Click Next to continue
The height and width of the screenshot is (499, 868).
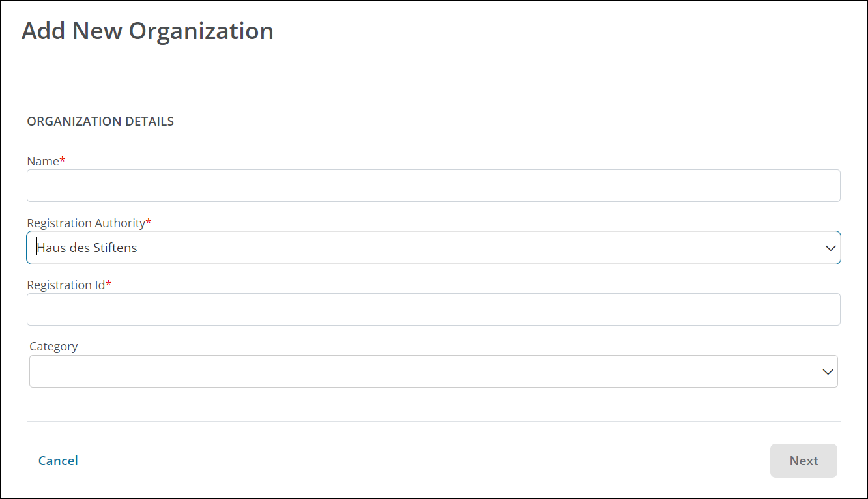click(803, 461)
